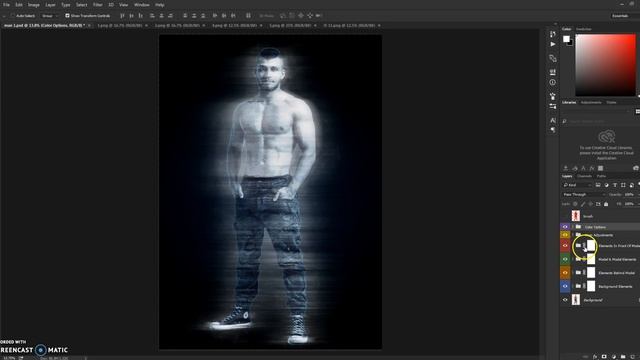Image resolution: width=640 pixels, height=360 pixels.
Task: Click lock all padlock icon
Action: (606, 204)
